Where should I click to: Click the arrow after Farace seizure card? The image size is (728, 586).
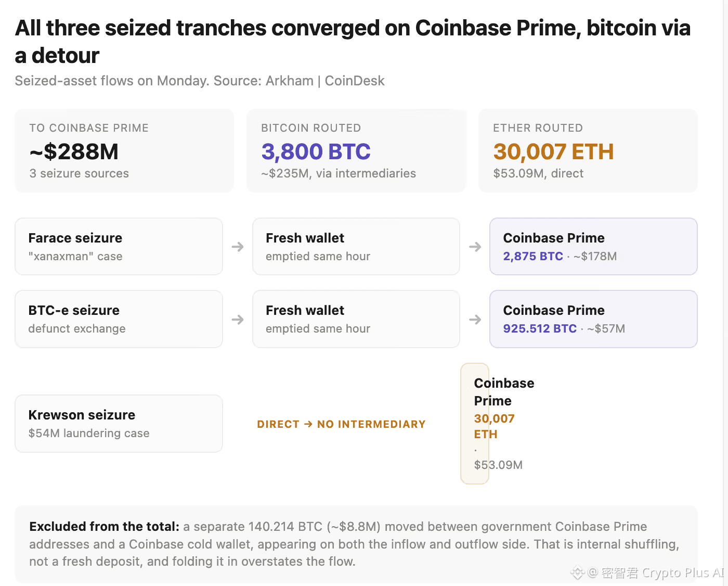tap(238, 247)
